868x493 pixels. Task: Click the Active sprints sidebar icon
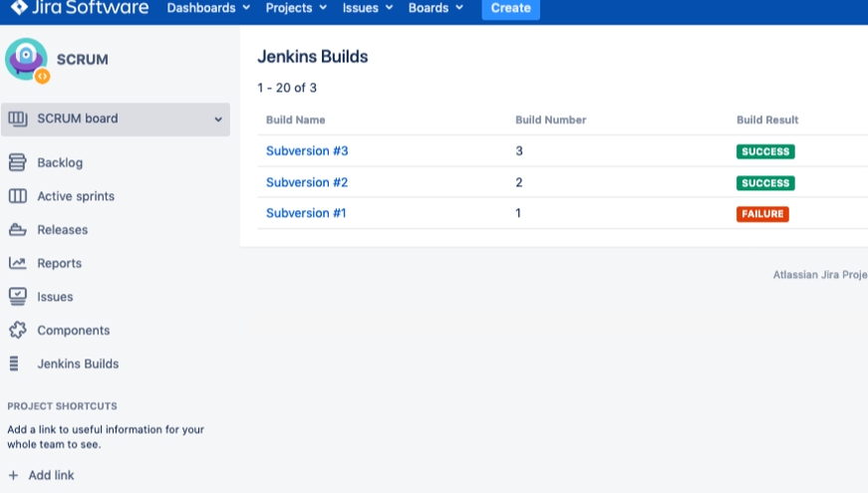(18, 196)
